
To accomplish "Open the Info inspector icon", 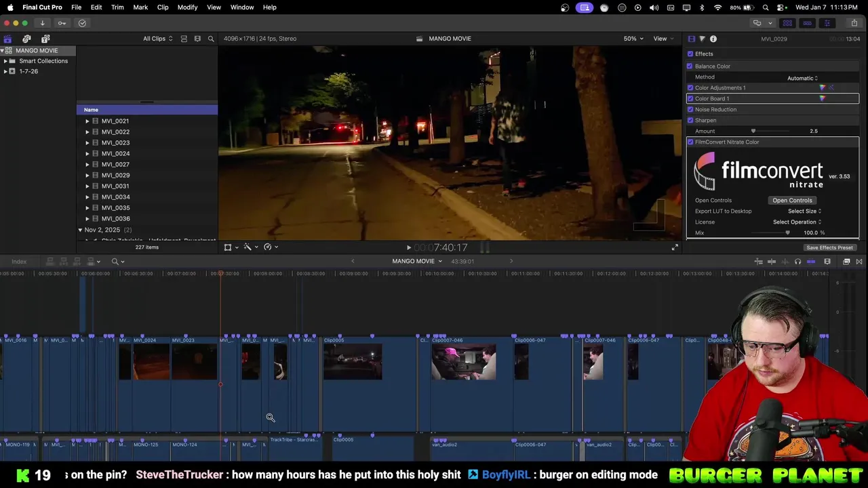I will click(x=713, y=39).
